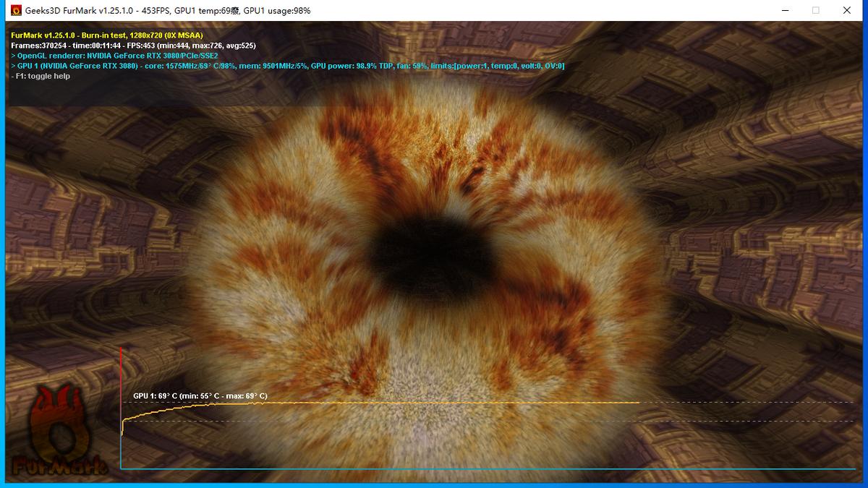The width and height of the screenshot is (868, 488).
Task: Click the Geeks3D FurMark window title text
Action: (x=169, y=11)
